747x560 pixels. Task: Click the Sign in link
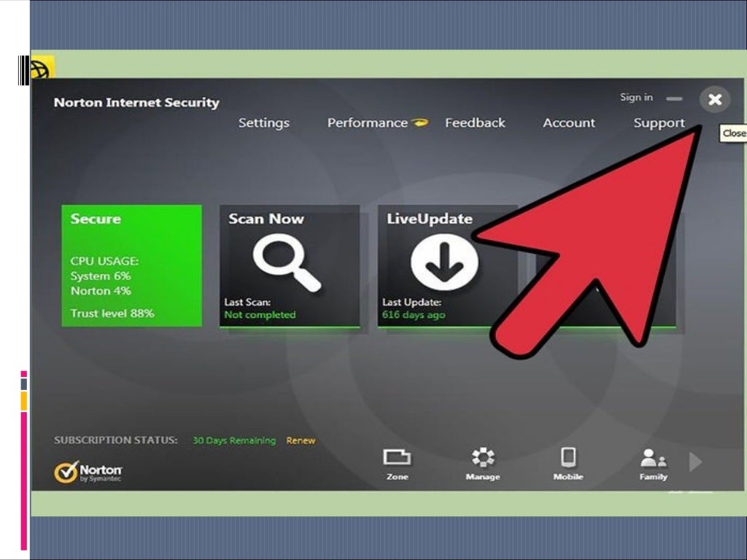[636, 97]
